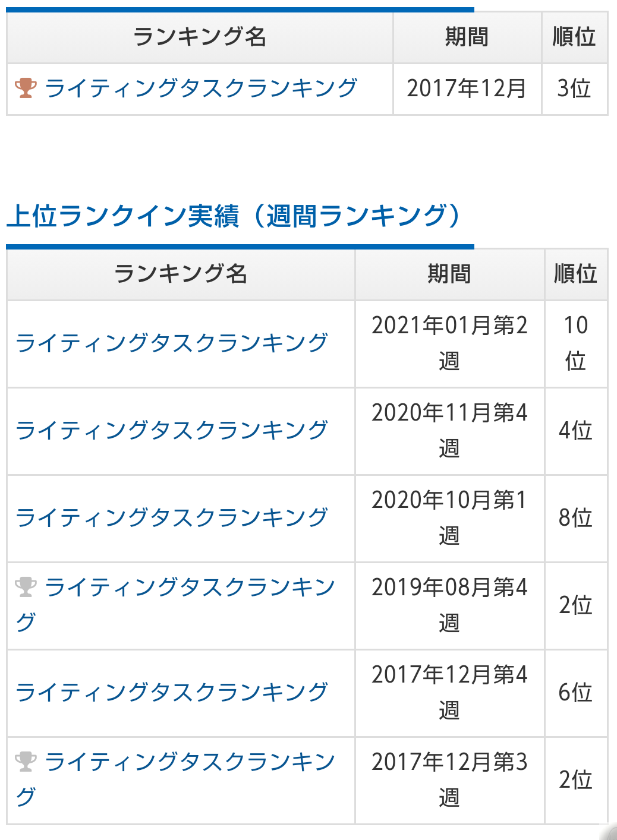Screen dimensions: 617x840
Task: Open the ranking link for 2019年08月第4週
Action: click(x=176, y=605)
